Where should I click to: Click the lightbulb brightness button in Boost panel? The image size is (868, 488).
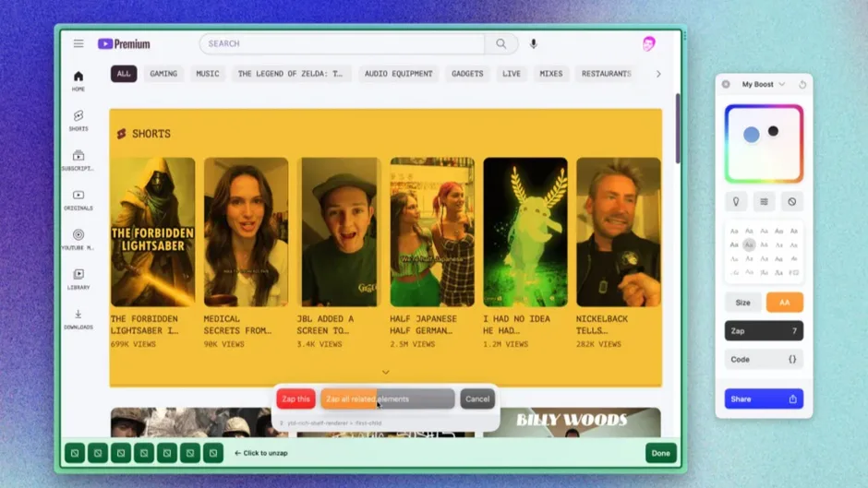pyautogui.click(x=736, y=202)
